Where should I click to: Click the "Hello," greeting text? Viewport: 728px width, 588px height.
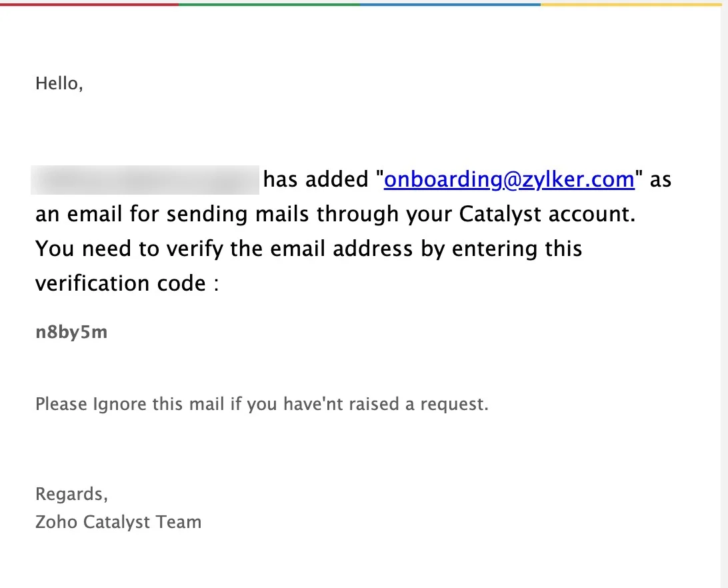[x=59, y=84]
